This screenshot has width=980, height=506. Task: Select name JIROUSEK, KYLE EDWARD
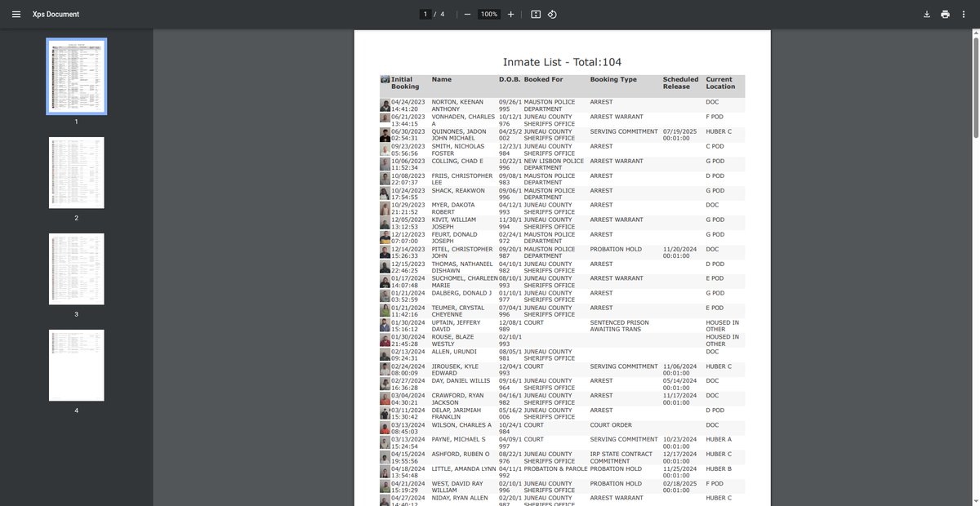(x=456, y=370)
